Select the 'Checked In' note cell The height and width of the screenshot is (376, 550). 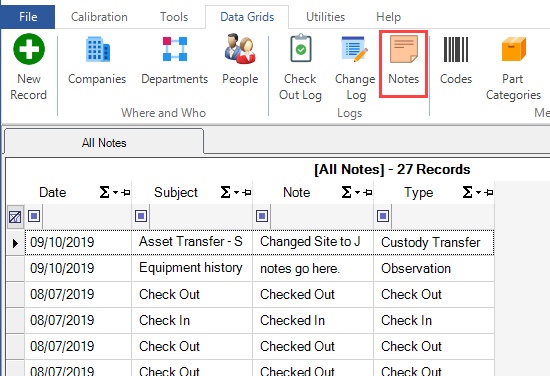(x=313, y=320)
